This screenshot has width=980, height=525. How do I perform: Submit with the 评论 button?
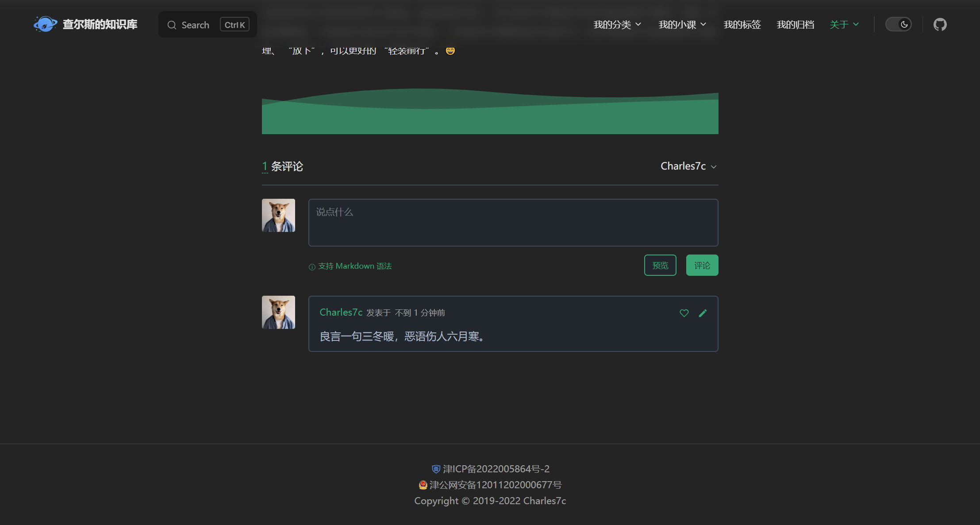tap(702, 265)
